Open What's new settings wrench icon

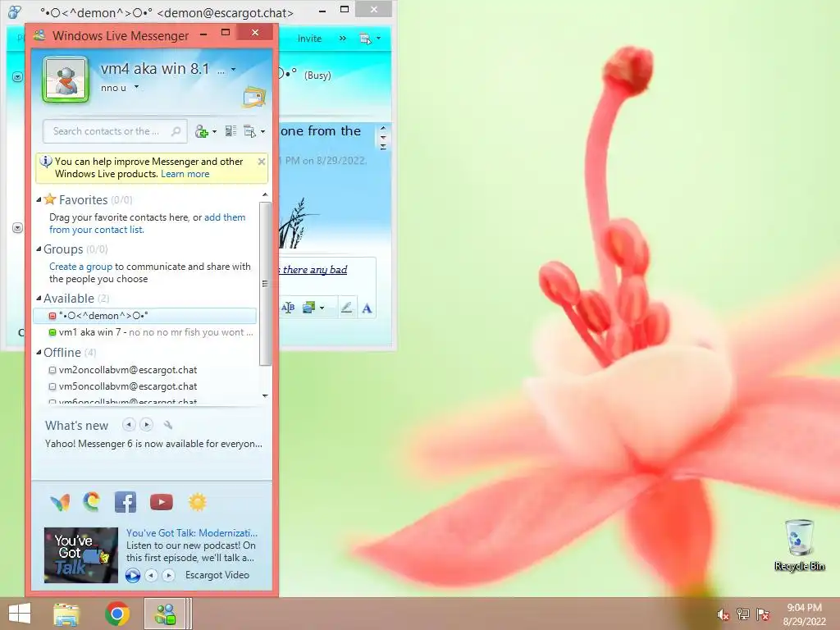167,425
